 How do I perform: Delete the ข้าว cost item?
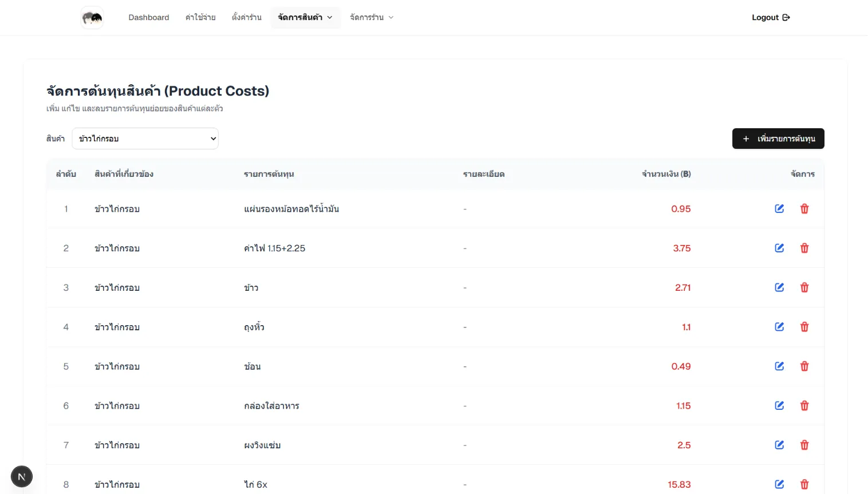click(804, 287)
